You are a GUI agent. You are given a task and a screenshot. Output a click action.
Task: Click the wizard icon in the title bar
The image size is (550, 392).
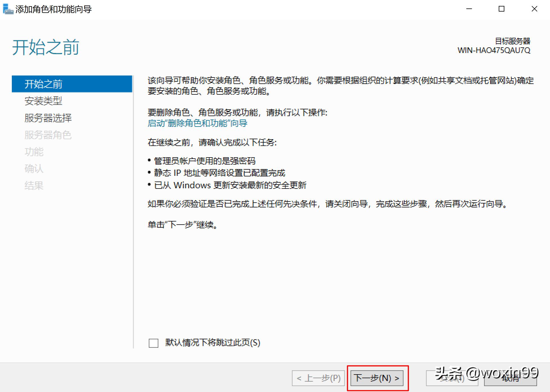(x=8, y=9)
